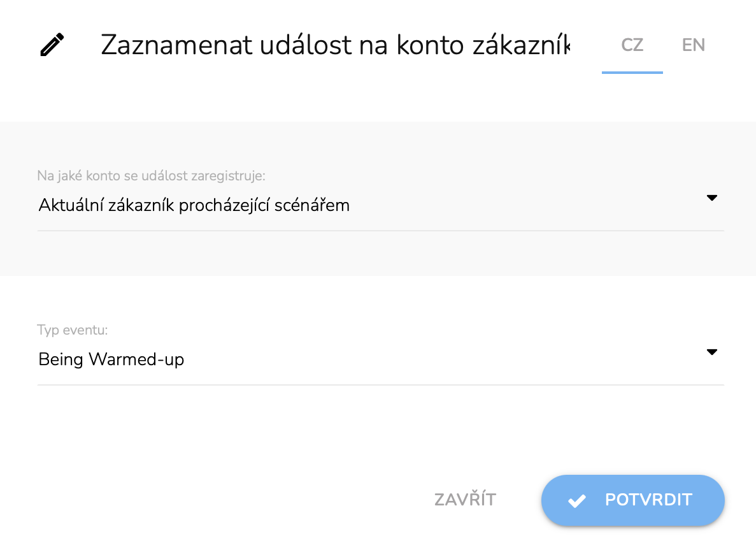
Task: Click the underline beneath Being Warmed-up field
Action: tap(380, 385)
